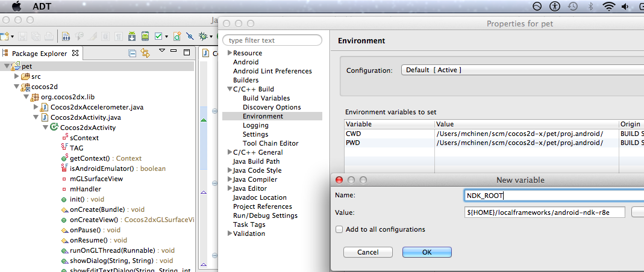Screen dimensions: 644x272
Task: Open the New wizard dropdown arrow
Action: pos(12,37)
